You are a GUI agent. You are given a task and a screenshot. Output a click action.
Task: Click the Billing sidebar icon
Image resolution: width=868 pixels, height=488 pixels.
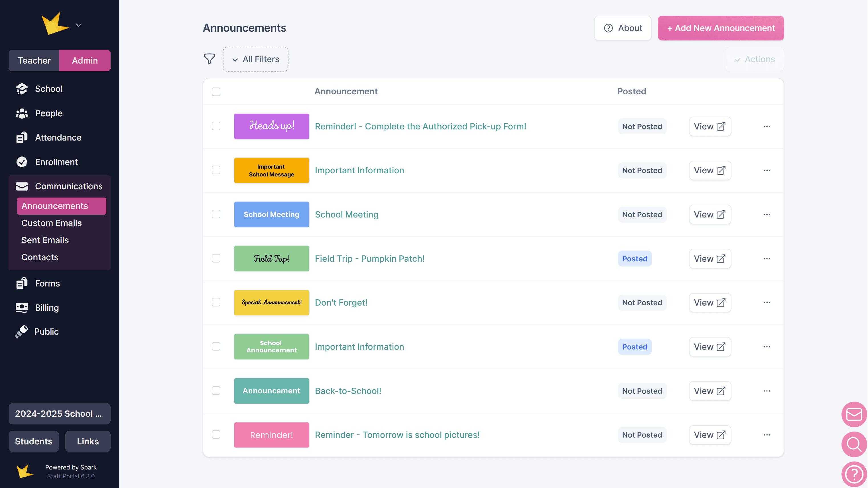pos(22,308)
